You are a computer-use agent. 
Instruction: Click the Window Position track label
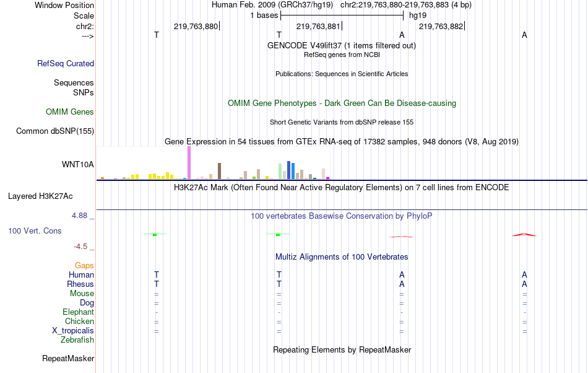tap(64, 5)
